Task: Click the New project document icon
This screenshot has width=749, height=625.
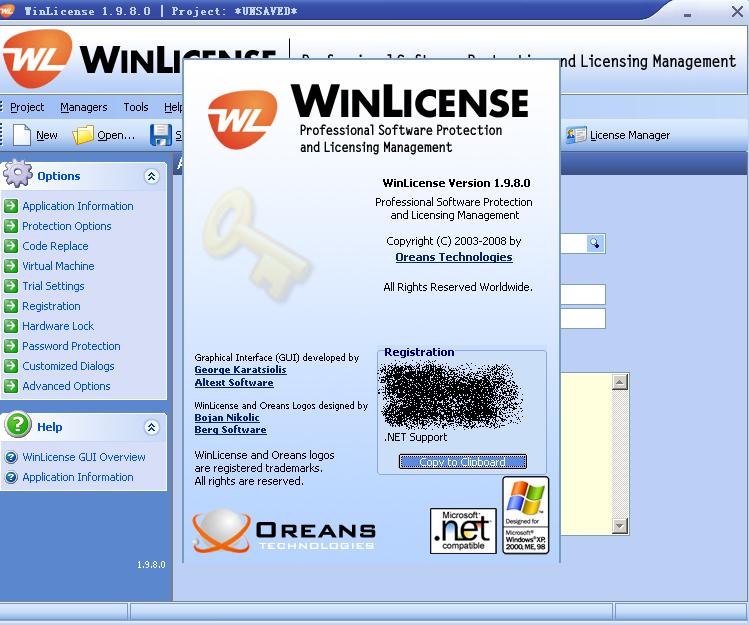Action: (x=22, y=135)
